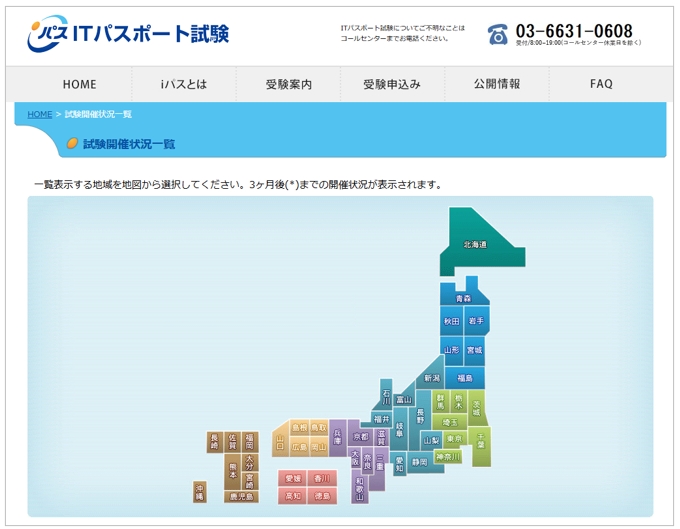The height and width of the screenshot is (529, 680).
Task: Click 愛媛 prefecture on the map
Action: click(293, 478)
